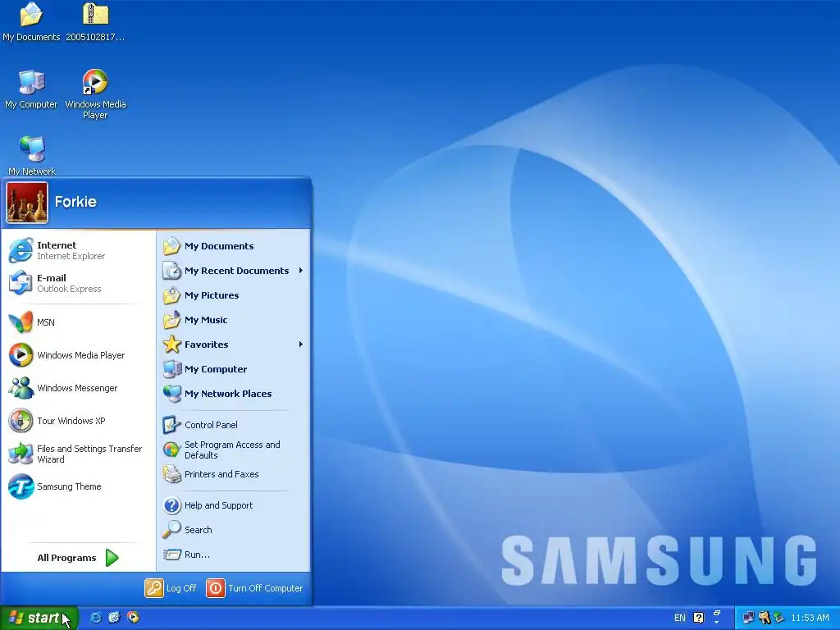This screenshot has width=840, height=630.
Task: Open Printers and Faxes
Action: (x=234, y=474)
